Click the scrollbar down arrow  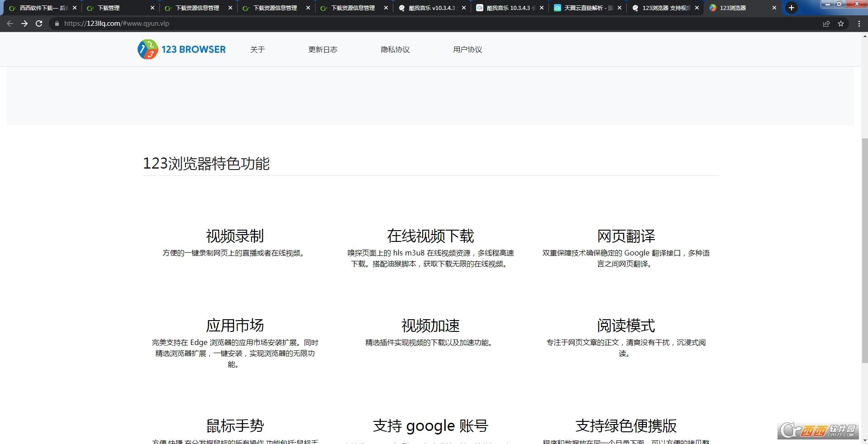864,440
